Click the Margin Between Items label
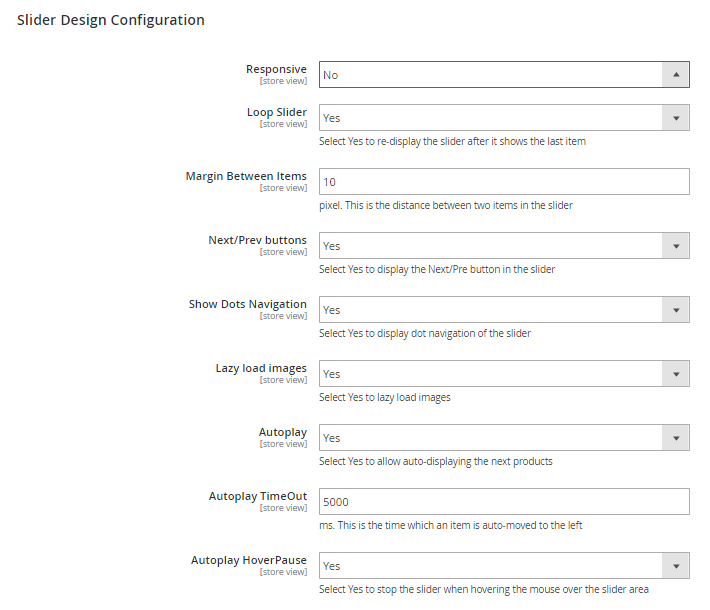 click(246, 176)
